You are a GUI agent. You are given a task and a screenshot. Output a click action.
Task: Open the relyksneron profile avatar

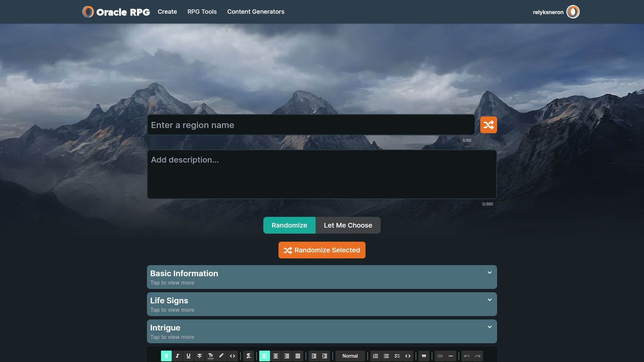[x=573, y=12]
